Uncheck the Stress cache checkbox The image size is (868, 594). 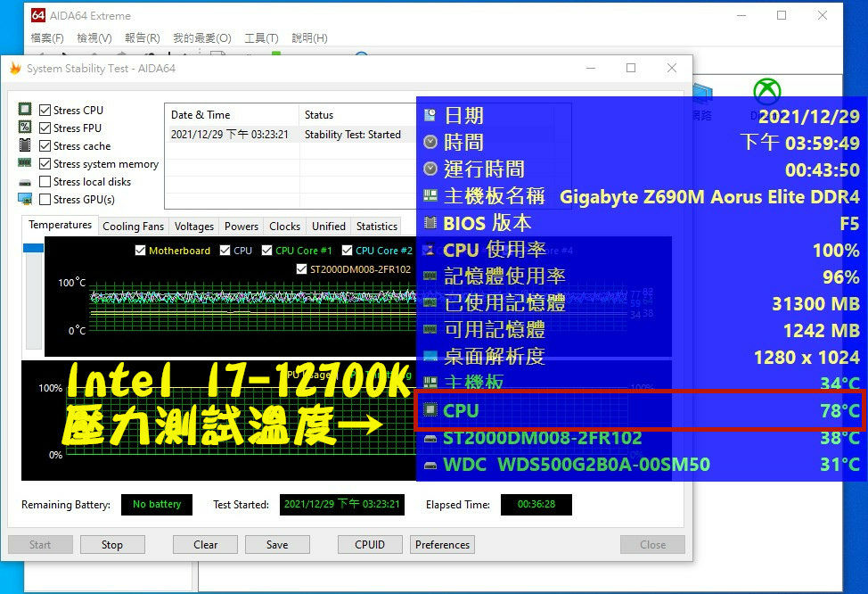point(45,145)
